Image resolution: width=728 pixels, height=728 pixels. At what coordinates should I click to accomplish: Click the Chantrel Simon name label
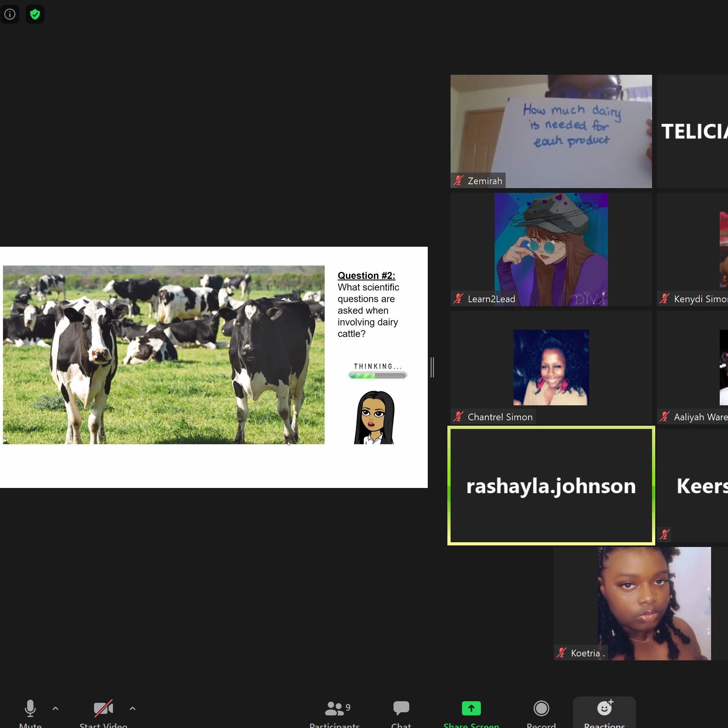[x=500, y=417]
